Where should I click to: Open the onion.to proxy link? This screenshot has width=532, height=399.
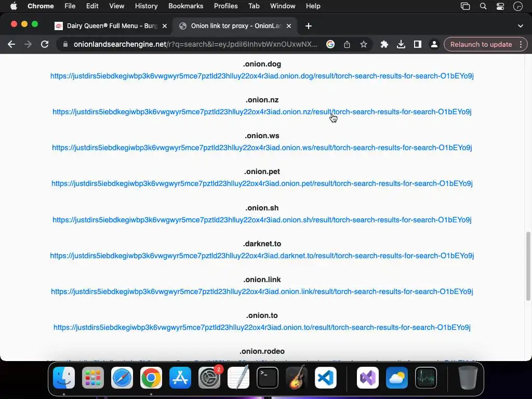pyautogui.click(x=262, y=327)
